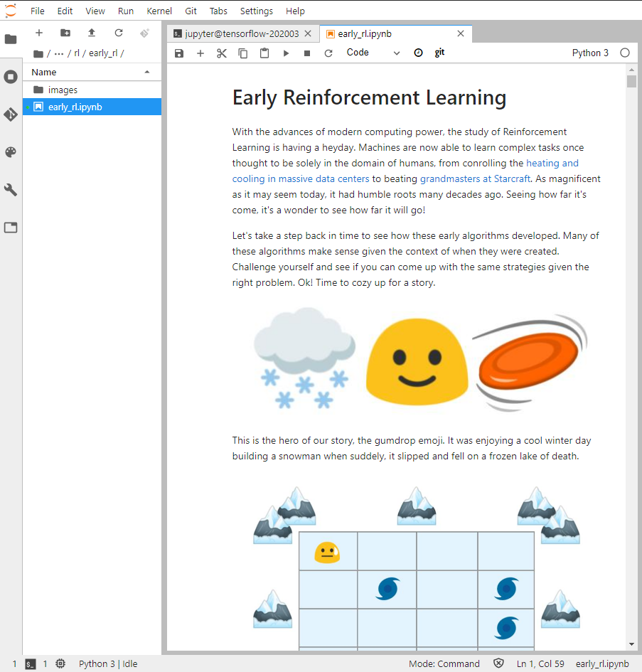This screenshot has height=672, width=642.
Task: Copy the selected cells
Action: click(243, 53)
